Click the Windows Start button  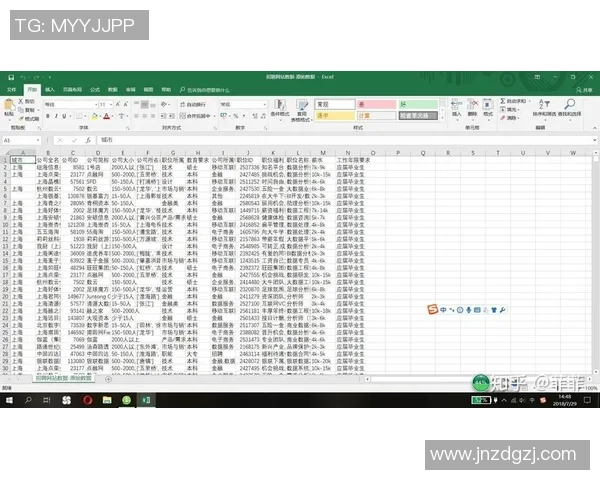[x=9, y=400]
